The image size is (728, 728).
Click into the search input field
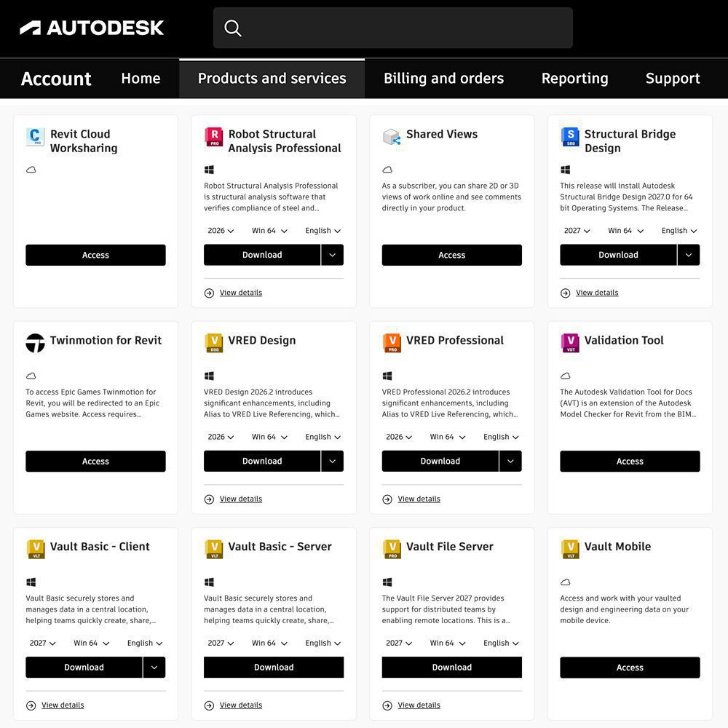[393, 28]
